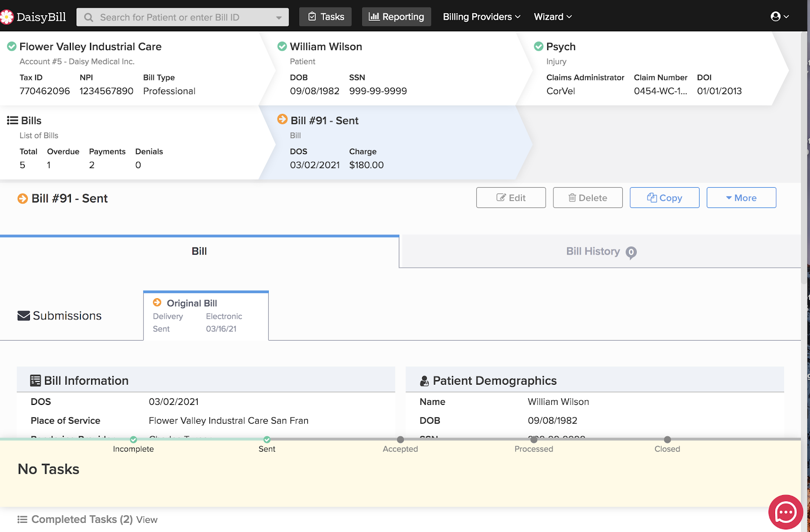810x532 pixels.
Task: Open the user account icon menu
Action: [x=780, y=17]
